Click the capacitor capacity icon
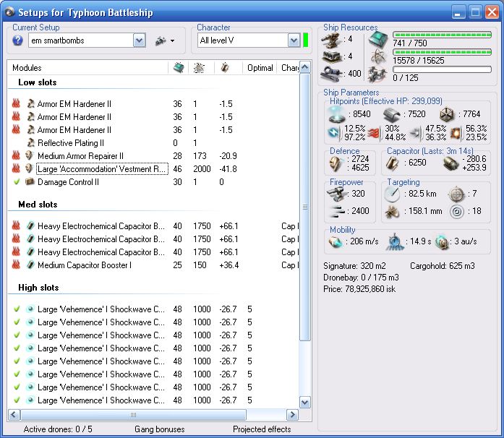Image resolution: width=504 pixels, height=438 pixels. coord(393,163)
